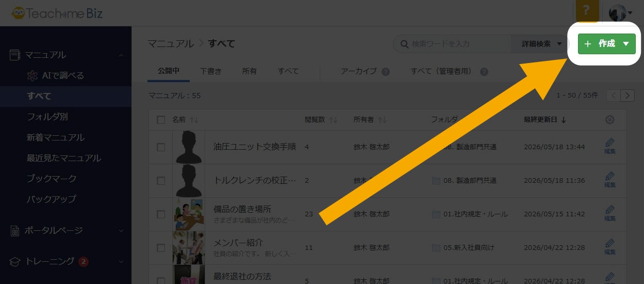Check the 油圧ユニット交換手順 row checkbox

click(x=161, y=147)
